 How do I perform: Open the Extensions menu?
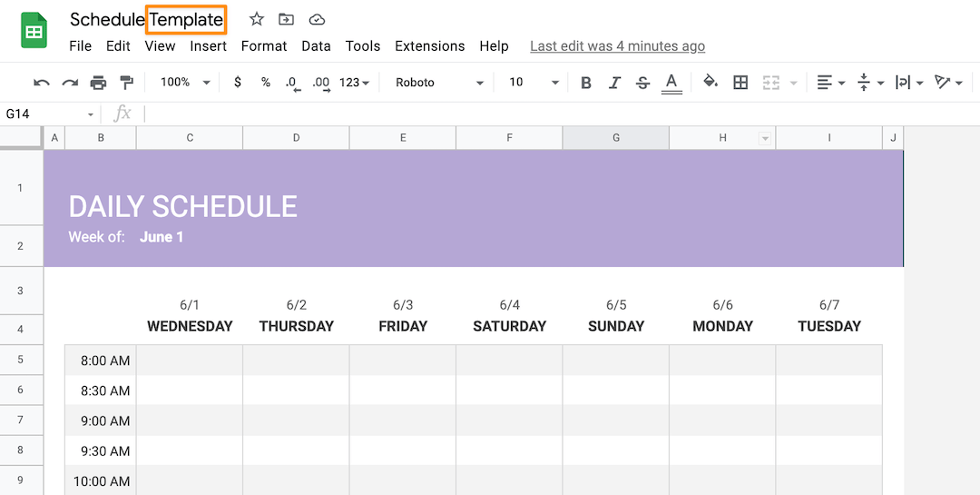coord(430,46)
